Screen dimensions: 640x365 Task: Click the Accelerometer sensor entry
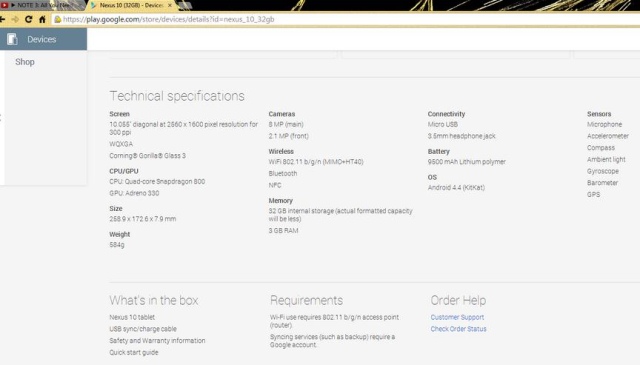608,136
